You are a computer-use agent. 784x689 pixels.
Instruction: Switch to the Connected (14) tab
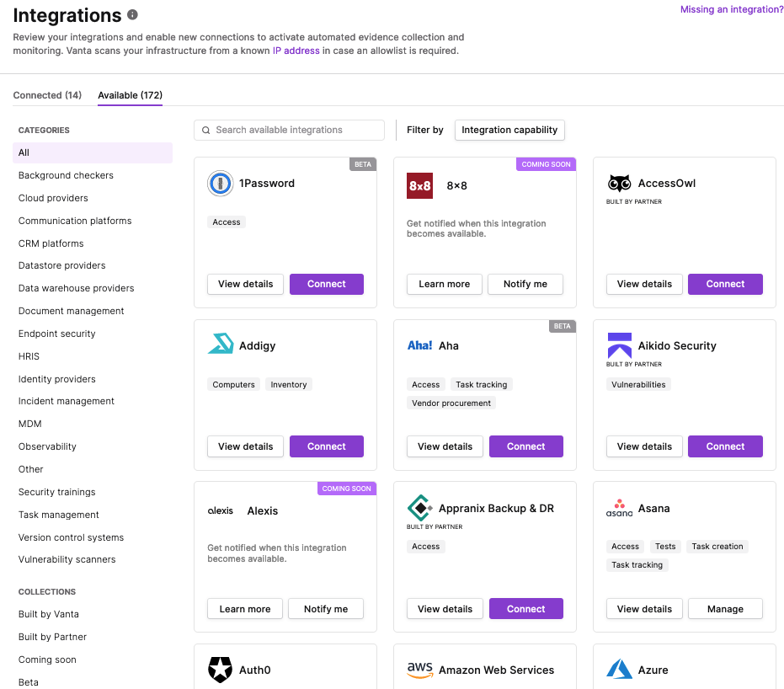(47, 95)
